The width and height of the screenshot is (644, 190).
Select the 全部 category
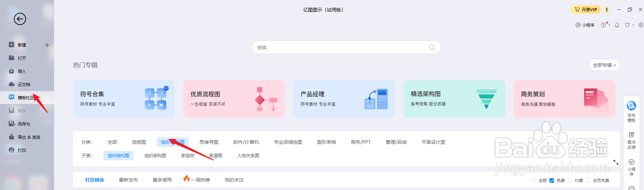point(112,142)
